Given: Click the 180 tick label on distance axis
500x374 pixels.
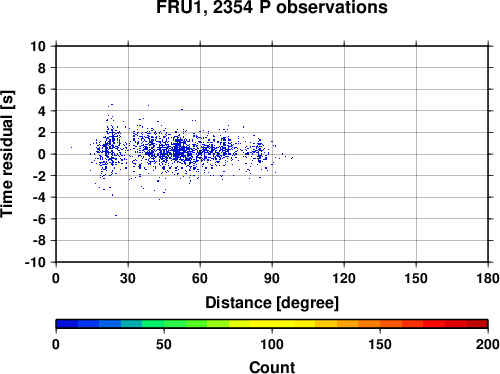Looking at the screenshot, I should [x=488, y=278].
